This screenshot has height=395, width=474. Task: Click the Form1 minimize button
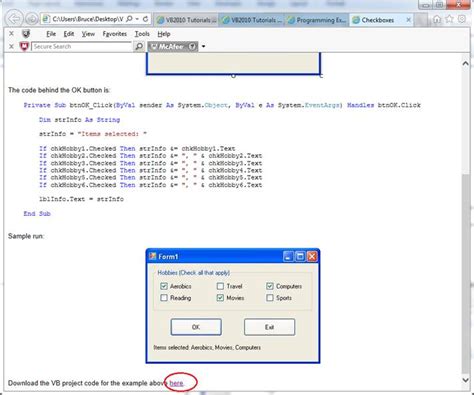tap(288, 256)
